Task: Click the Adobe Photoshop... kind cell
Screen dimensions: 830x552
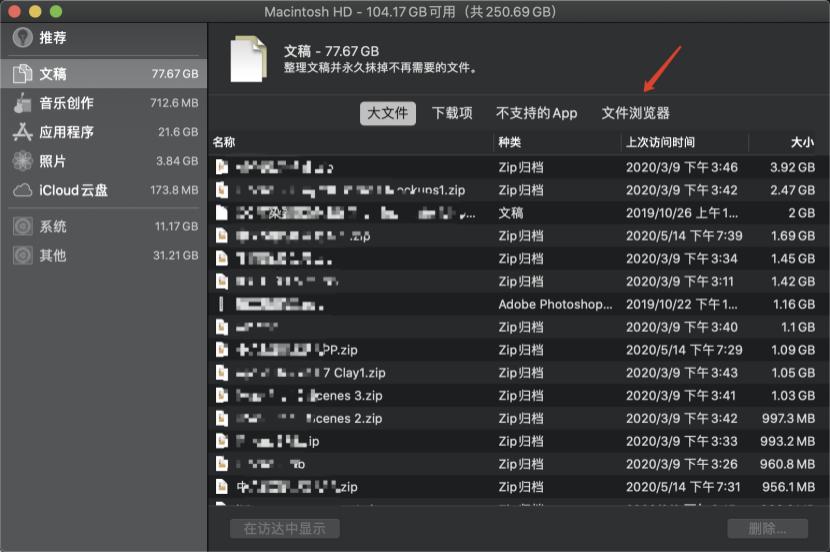Action: [555, 304]
